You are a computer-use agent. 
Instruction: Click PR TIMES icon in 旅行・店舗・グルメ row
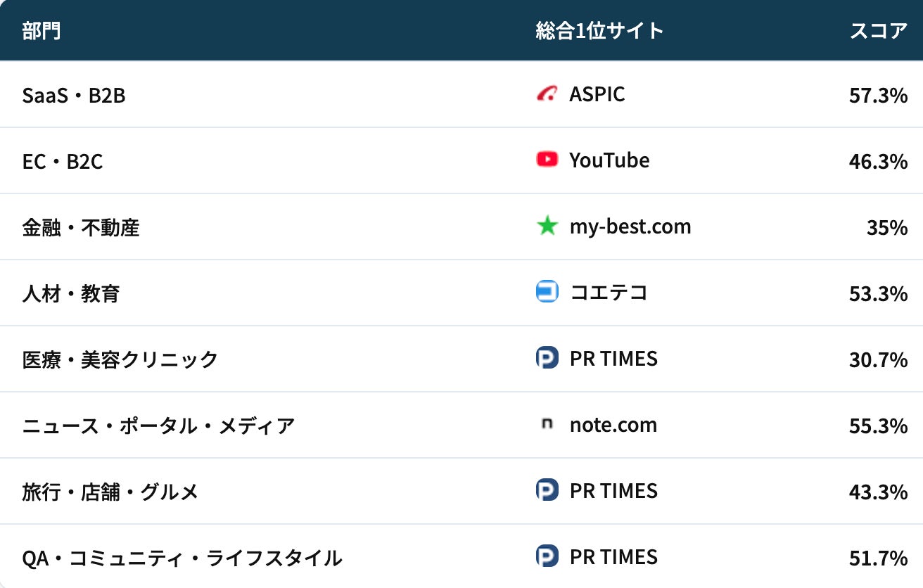(547, 490)
